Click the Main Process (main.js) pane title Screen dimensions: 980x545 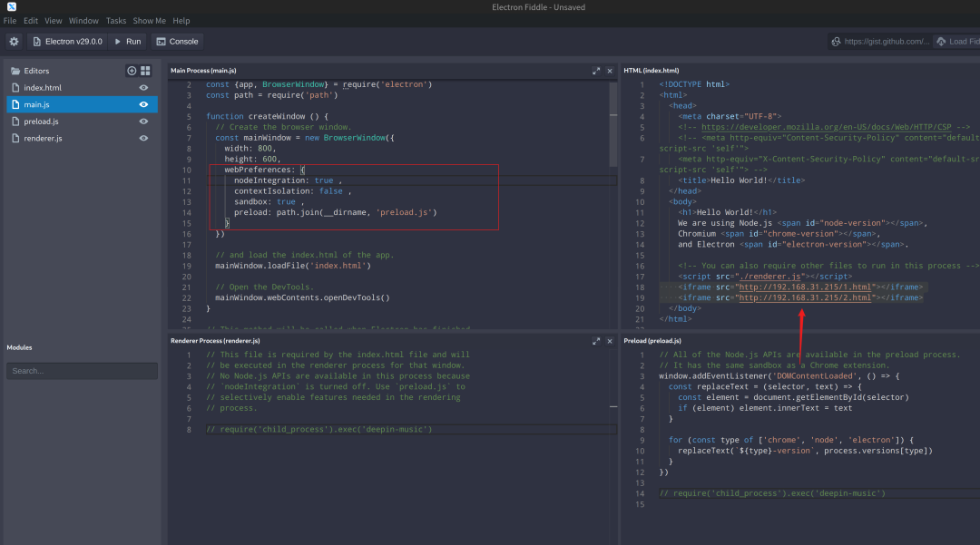click(203, 71)
